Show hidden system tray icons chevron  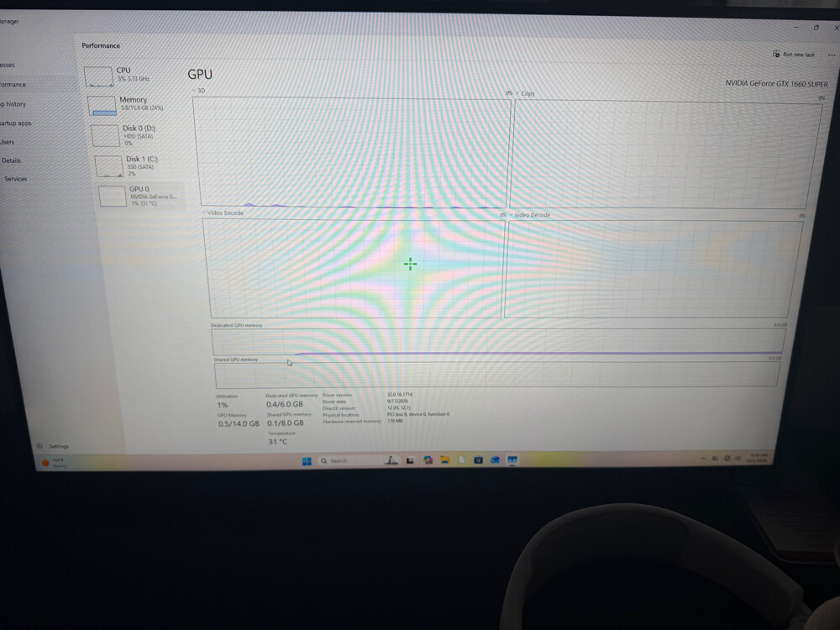pyautogui.click(x=703, y=459)
